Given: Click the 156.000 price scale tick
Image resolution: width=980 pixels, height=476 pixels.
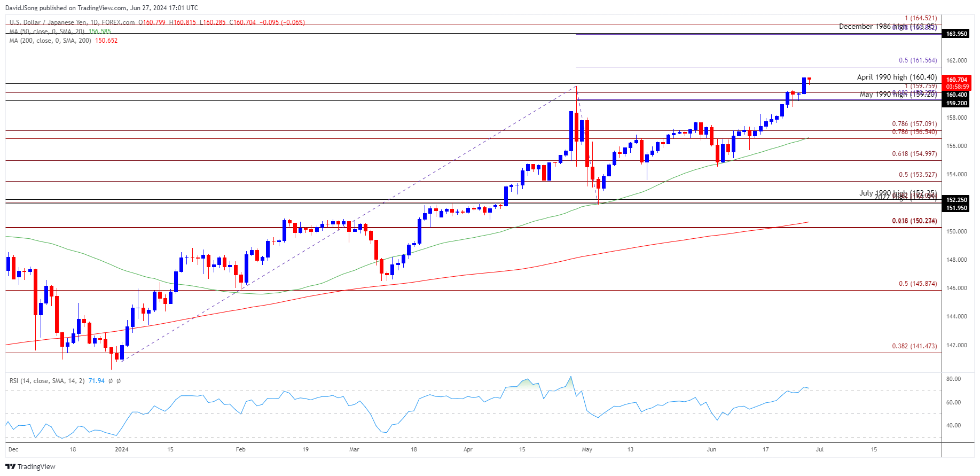Looking at the screenshot, I should [x=957, y=146].
